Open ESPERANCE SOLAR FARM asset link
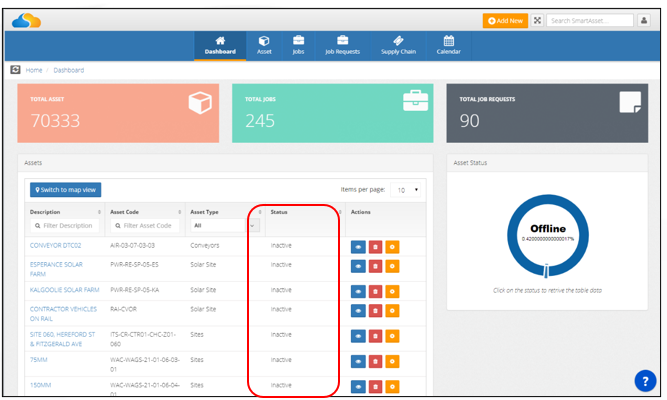 [x=56, y=269]
